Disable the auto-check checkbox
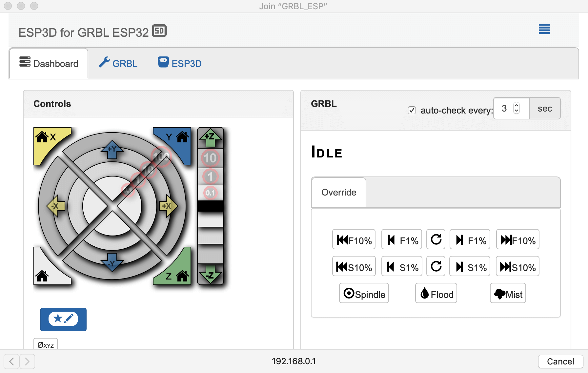The image size is (588, 373). point(412,110)
